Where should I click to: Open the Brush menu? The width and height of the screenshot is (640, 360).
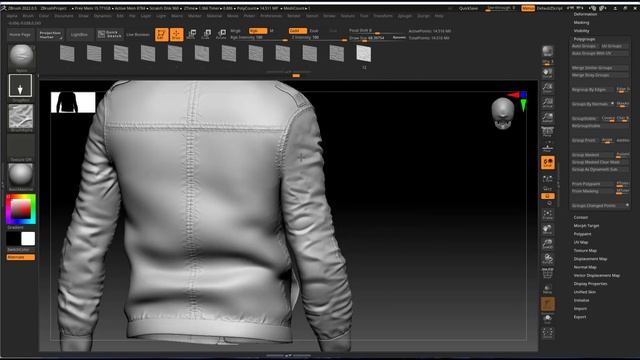pos(28,16)
